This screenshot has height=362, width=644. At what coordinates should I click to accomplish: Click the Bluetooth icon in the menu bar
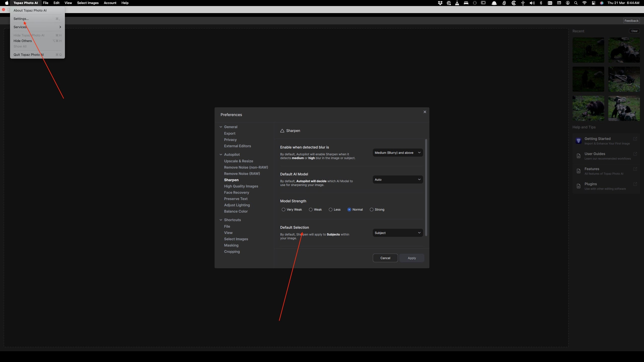click(541, 3)
